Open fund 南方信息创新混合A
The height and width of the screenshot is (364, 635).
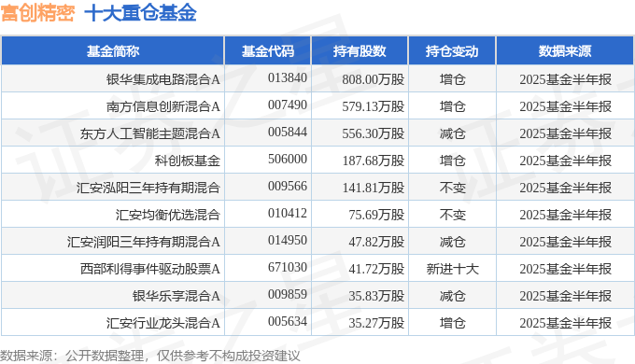coord(163,106)
